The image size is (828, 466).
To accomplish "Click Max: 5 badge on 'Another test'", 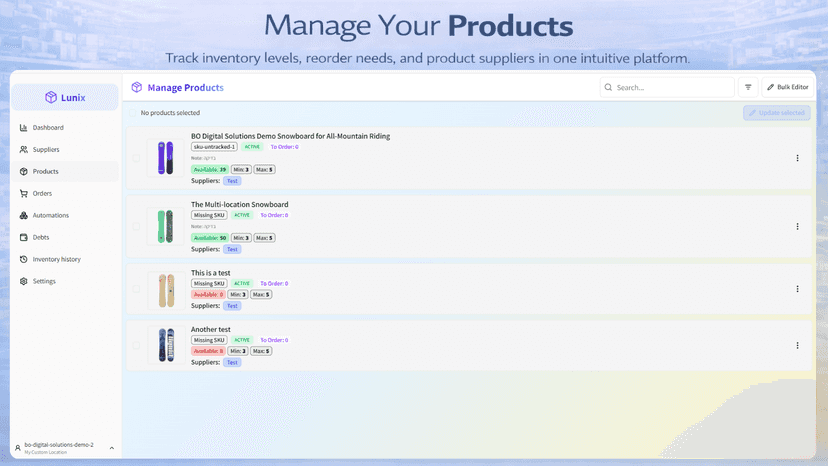I will pos(261,351).
